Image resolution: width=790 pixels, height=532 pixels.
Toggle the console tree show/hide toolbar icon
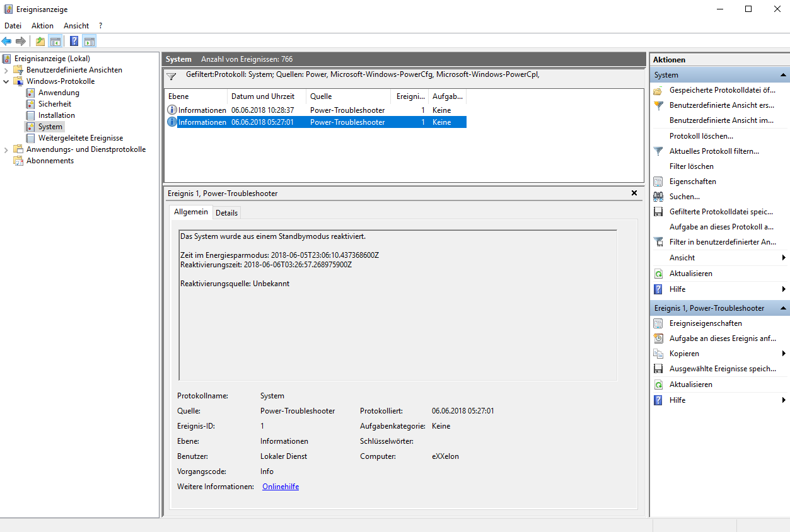55,42
